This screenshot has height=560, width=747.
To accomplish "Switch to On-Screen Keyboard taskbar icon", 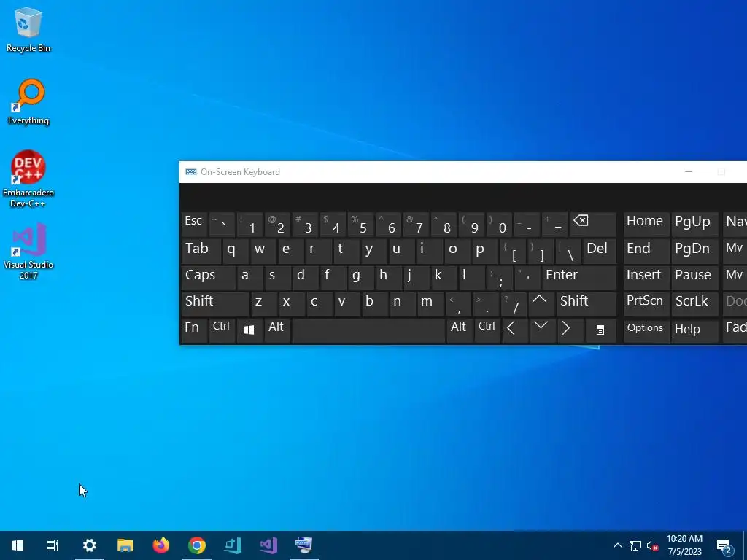I will (x=304, y=545).
